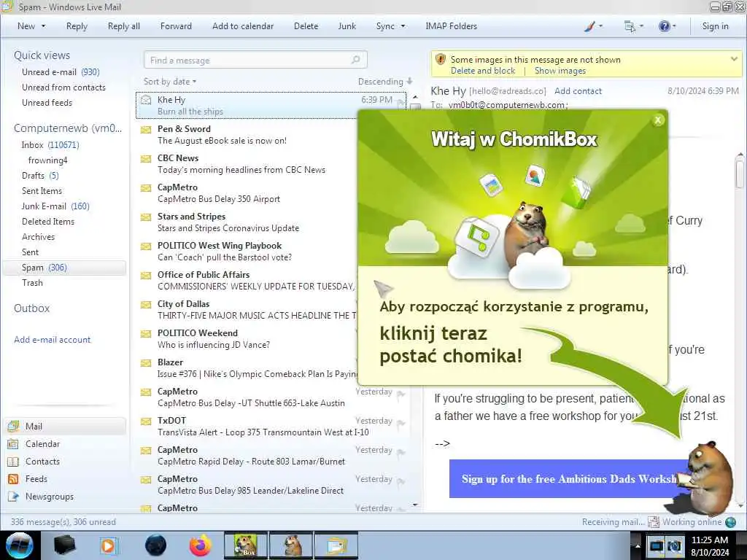The image size is (747, 560).
Task: Click opened envelope icon of the Khe Hy message
Action: click(x=146, y=100)
